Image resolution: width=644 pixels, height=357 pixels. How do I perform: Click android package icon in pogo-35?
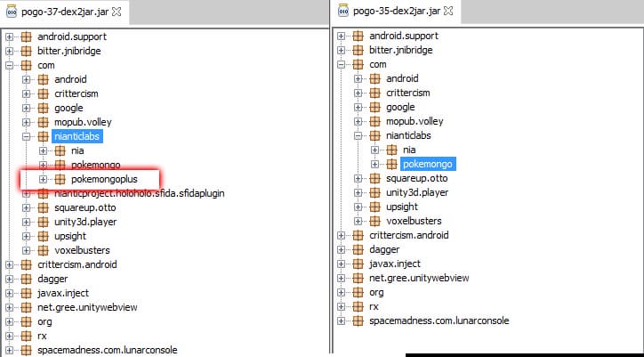click(x=375, y=78)
